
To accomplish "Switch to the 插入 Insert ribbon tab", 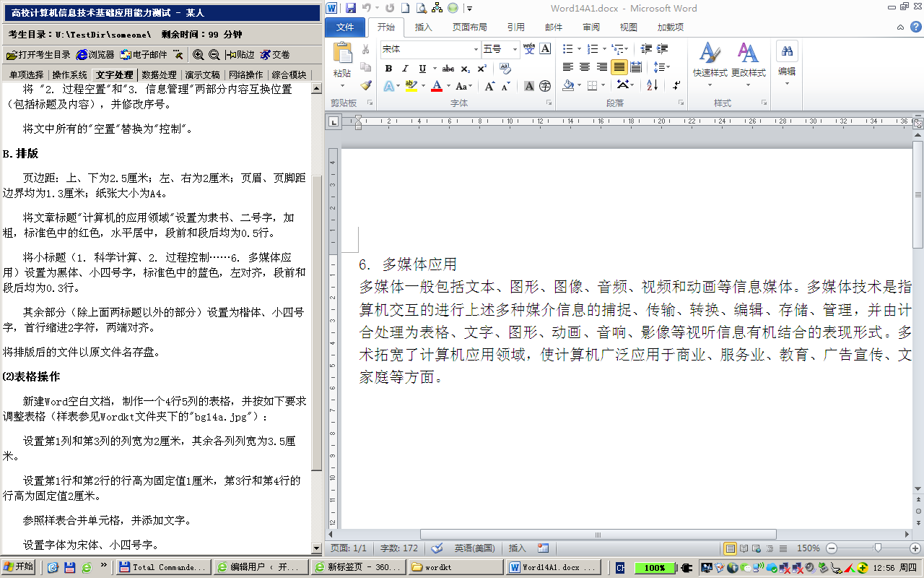I will pyautogui.click(x=424, y=27).
